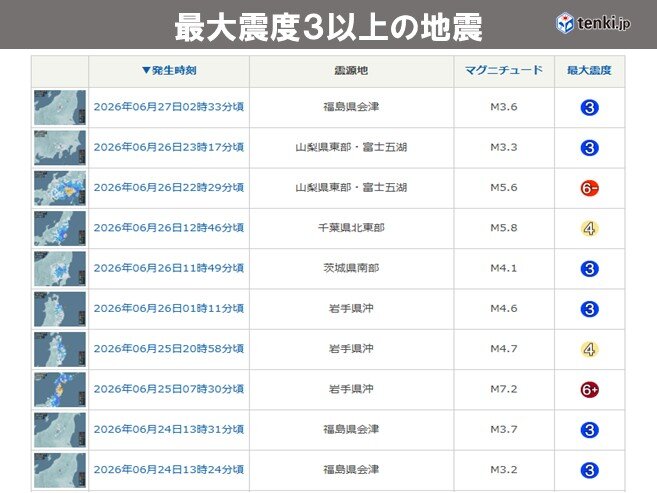Sort by 発生時刻 column header
The height and width of the screenshot is (493, 657).
coord(169,70)
